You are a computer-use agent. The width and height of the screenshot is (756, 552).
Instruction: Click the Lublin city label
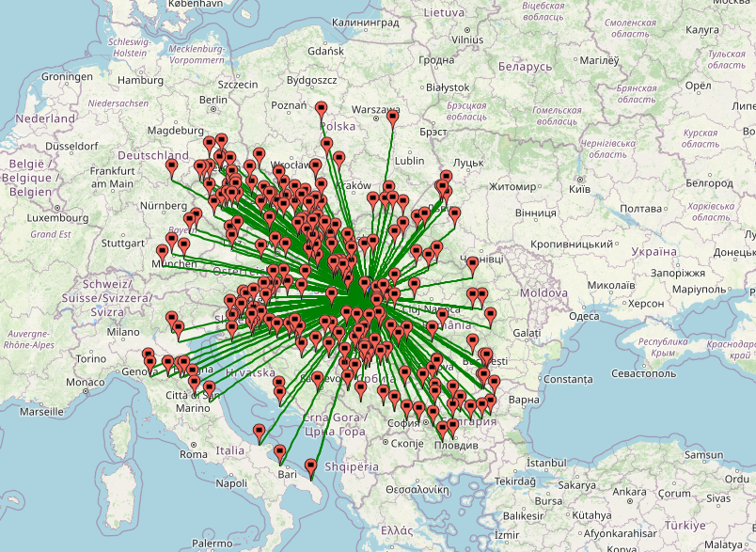pyautogui.click(x=409, y=161)
